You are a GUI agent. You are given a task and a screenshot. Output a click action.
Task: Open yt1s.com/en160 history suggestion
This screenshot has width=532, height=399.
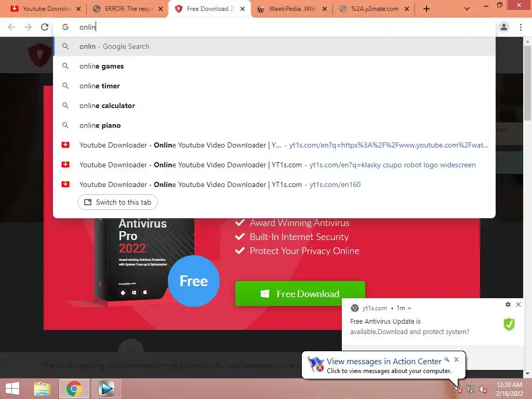(x=274, y=184)
